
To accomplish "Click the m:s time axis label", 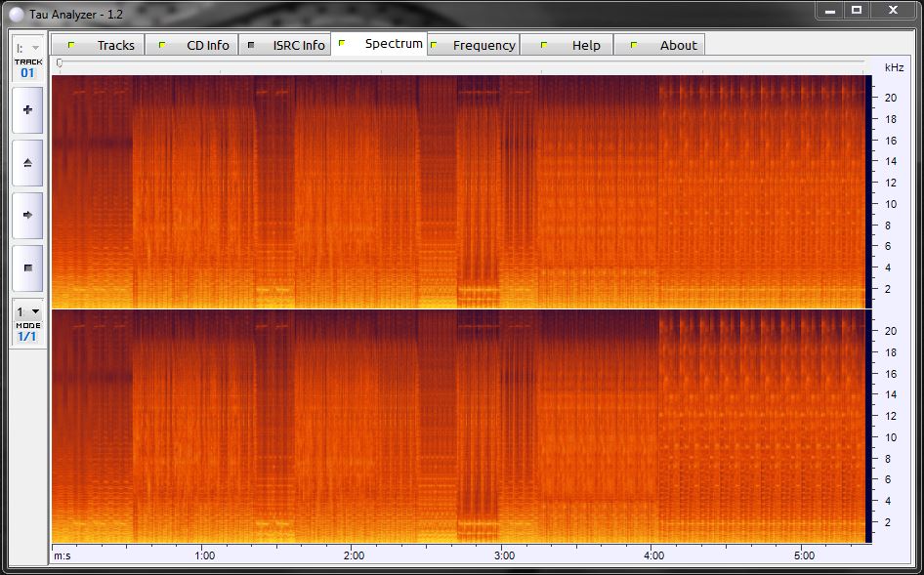I will (x=62, y=555).
